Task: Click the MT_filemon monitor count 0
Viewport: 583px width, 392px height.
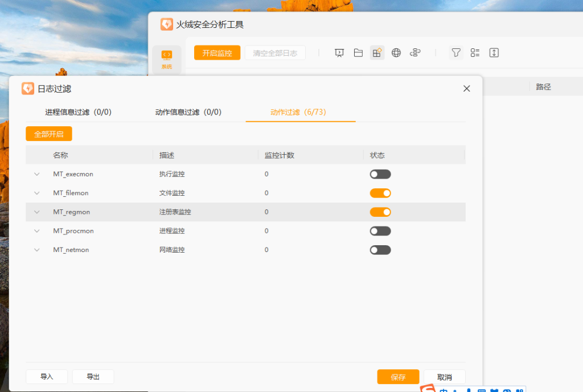Action: coord(266,193)
